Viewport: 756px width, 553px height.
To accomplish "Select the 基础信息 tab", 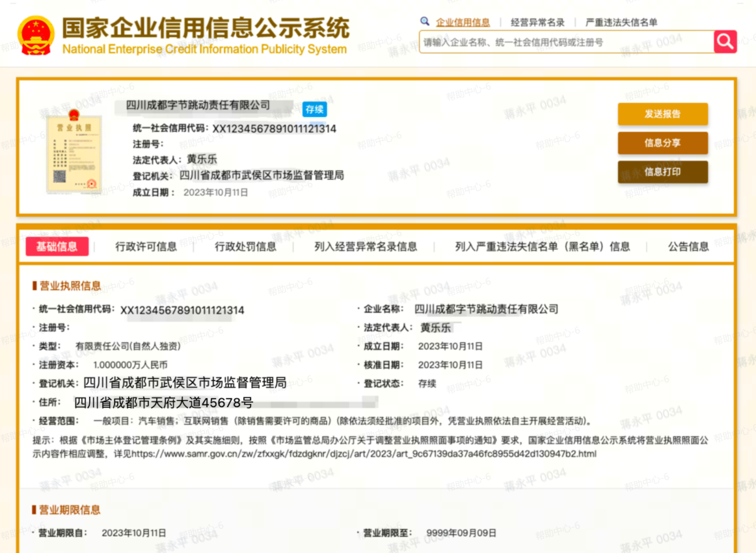I will 57,247.
